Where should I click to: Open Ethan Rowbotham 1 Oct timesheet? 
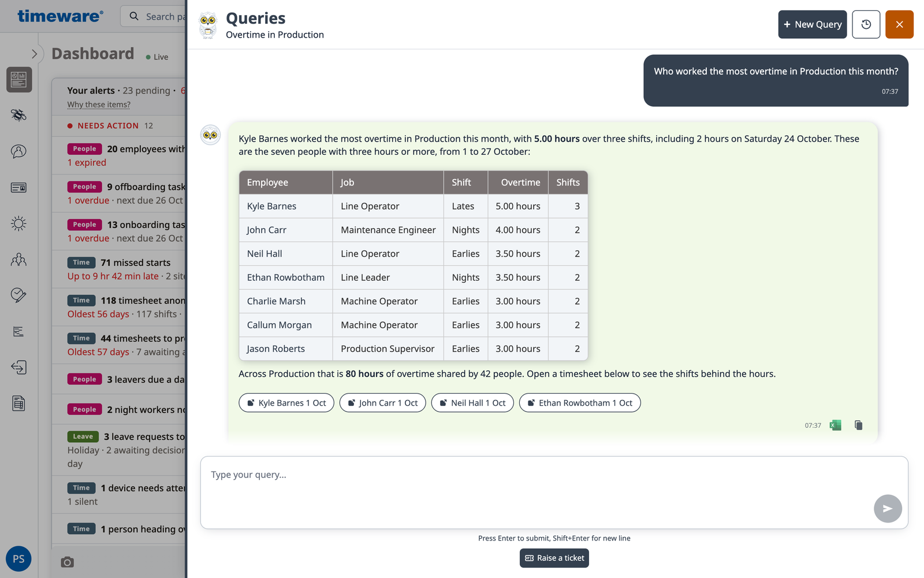(x=580, y=403)
